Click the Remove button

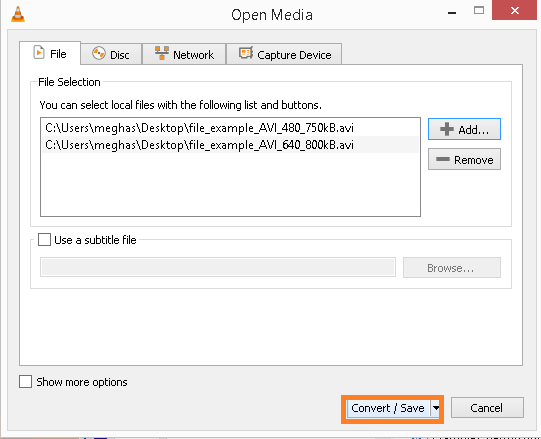pyautogui.click(x=464, y=159)
